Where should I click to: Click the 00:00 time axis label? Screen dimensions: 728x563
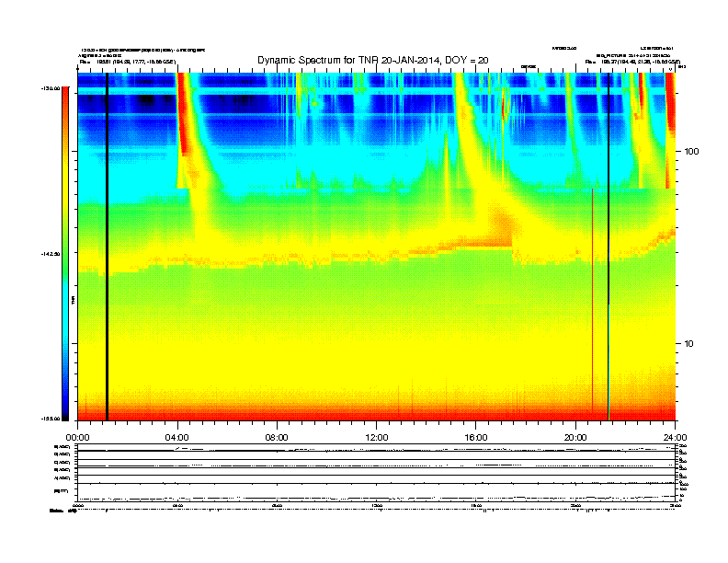pyautogui.click(x=77, y=438)
